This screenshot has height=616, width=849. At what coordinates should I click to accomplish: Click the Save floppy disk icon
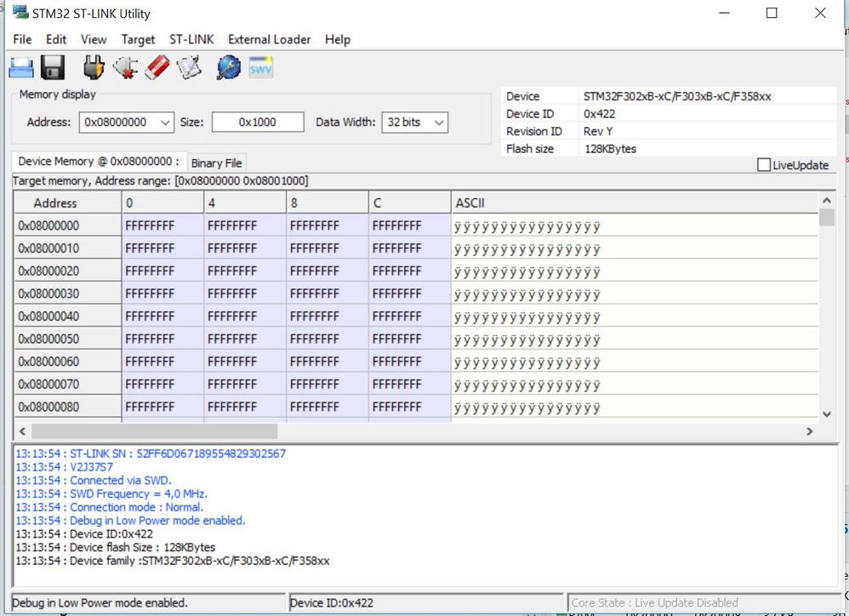[53, 68]
